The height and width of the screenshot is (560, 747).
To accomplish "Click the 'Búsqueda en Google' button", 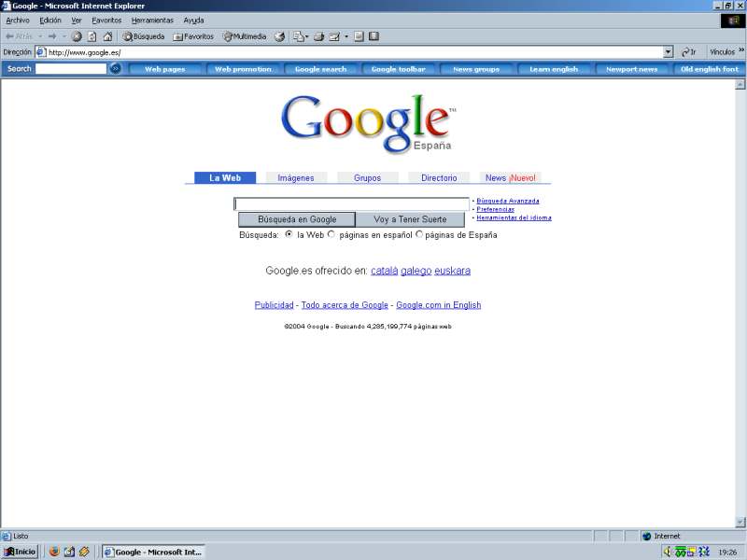I will (x=297, y=219).
